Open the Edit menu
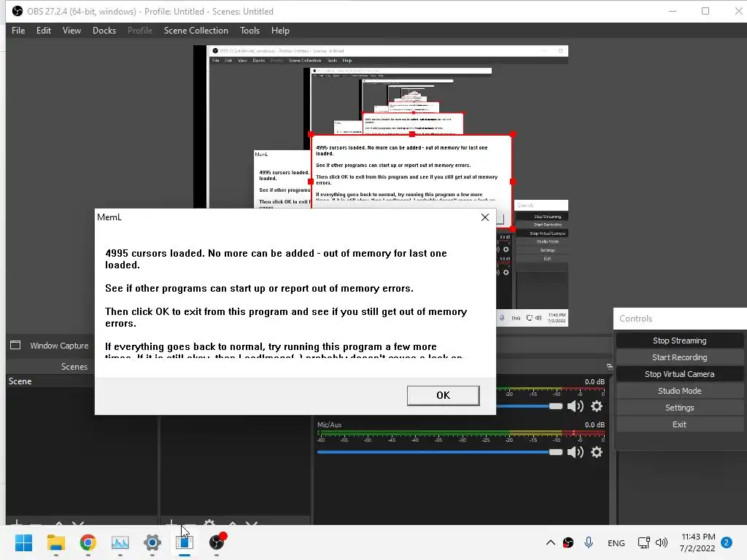 pyautogui.click(x=43, y=31)
